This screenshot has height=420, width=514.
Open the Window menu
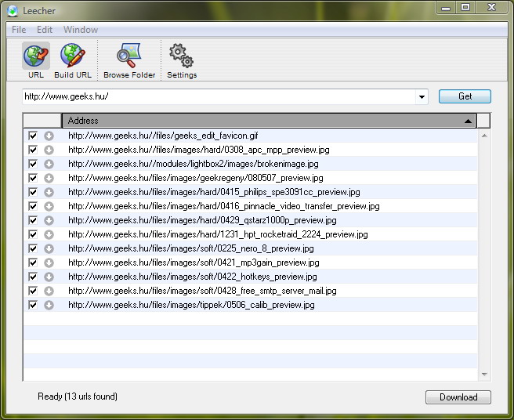[x=81, y=30]
